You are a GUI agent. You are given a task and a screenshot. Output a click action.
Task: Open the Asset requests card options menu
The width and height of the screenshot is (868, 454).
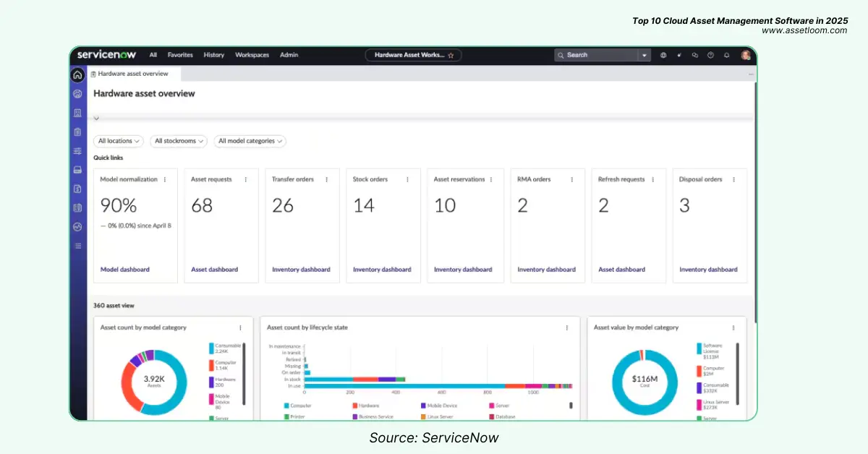pyautogui.click(x=244, y=179)
